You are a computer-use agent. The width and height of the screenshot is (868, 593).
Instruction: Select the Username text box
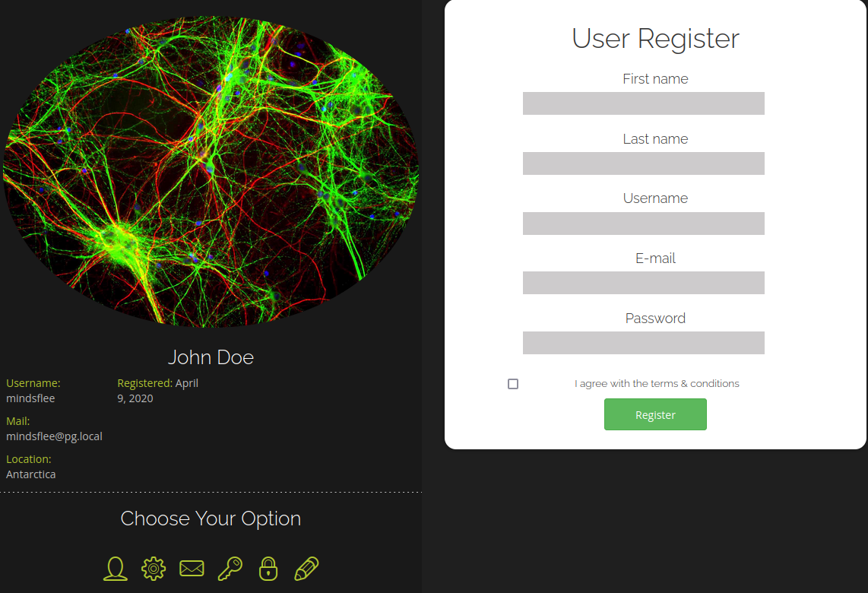pyautogui.click(x=643, y=224)
